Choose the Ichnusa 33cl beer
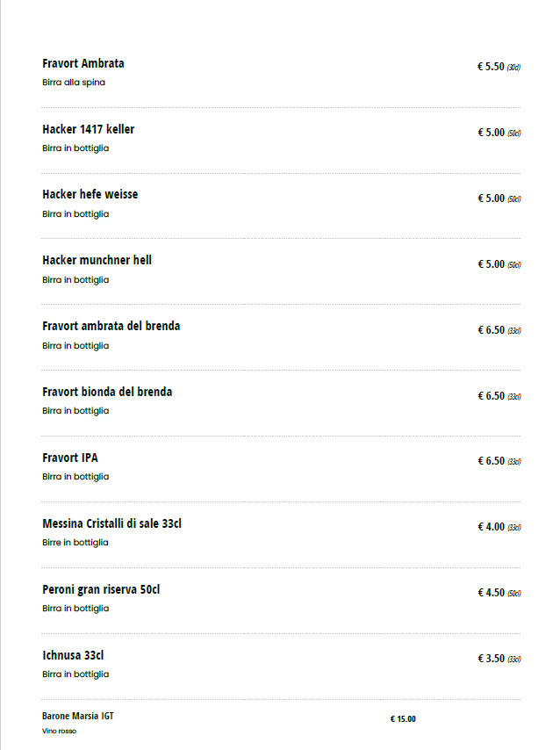The image size is (560, 750). coord(74,656)
